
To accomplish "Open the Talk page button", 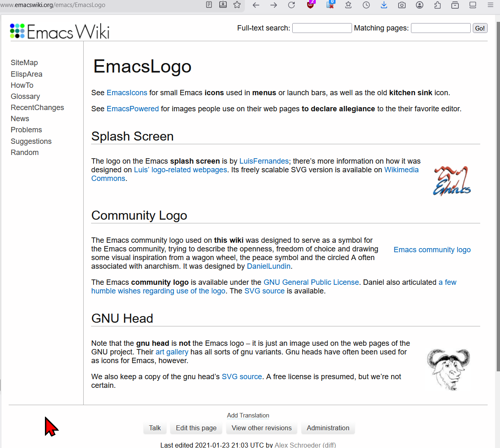I will 155,428.
